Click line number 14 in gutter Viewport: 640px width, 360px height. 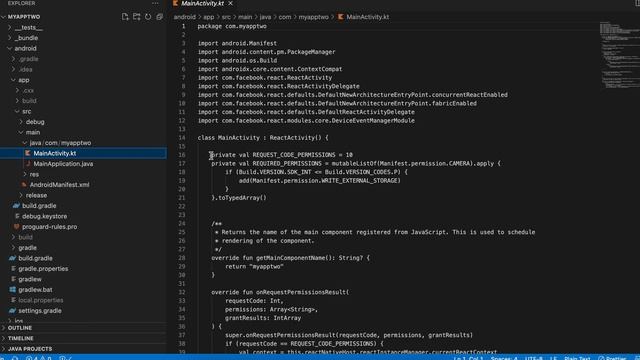pos(182,138)
